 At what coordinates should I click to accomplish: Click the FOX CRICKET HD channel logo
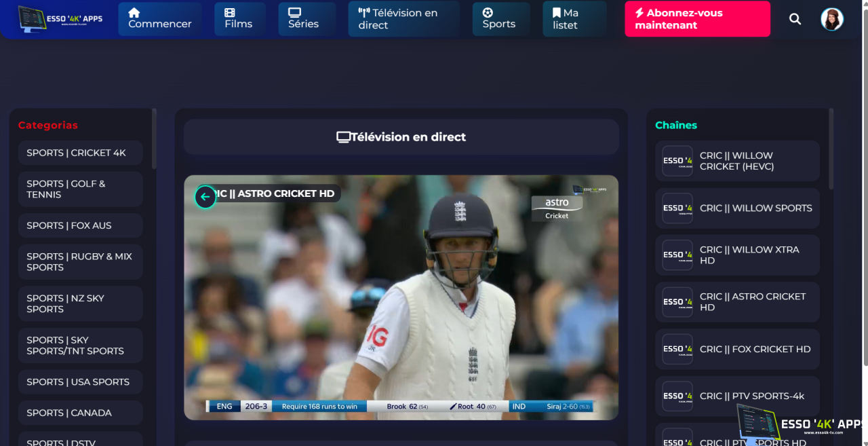(677, 349)
